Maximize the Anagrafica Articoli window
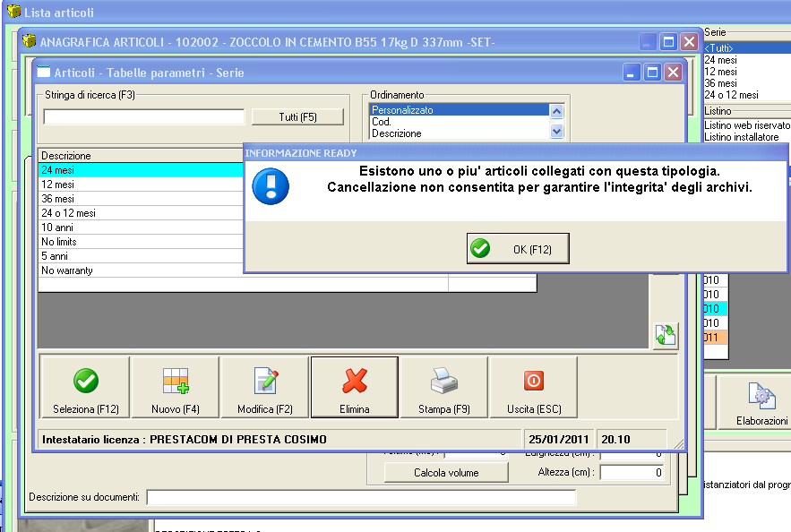 (668, 42)
